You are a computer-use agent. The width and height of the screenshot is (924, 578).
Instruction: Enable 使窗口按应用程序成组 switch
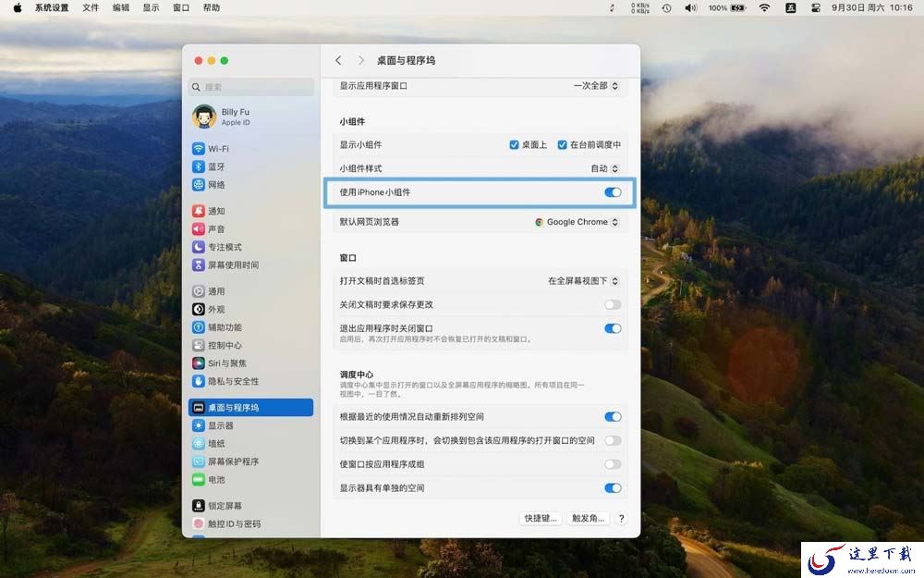pos(613,464)
